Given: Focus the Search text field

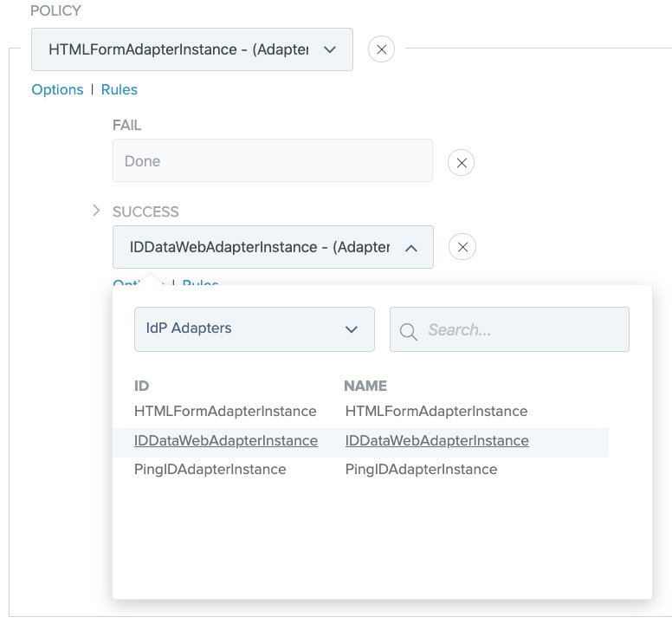Looking at the screenshot, I should pyautogui.click(x=520, y=330).
